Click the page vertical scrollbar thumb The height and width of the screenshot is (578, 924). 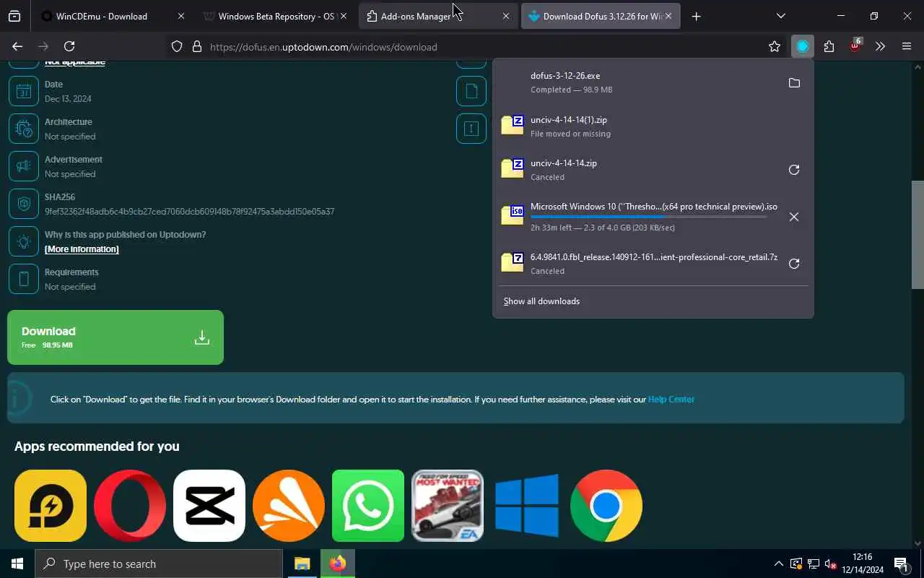coord(918,234)
